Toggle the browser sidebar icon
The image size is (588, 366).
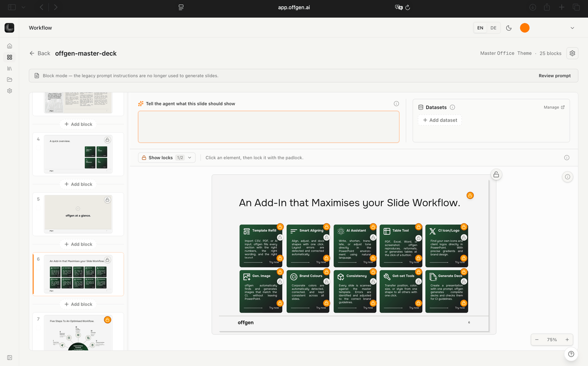pos(12,7)
